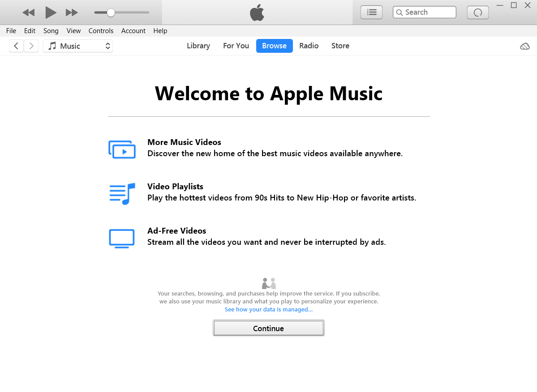Click the More Music Videos icon
The image size is (537, 392).
point(122,149)
